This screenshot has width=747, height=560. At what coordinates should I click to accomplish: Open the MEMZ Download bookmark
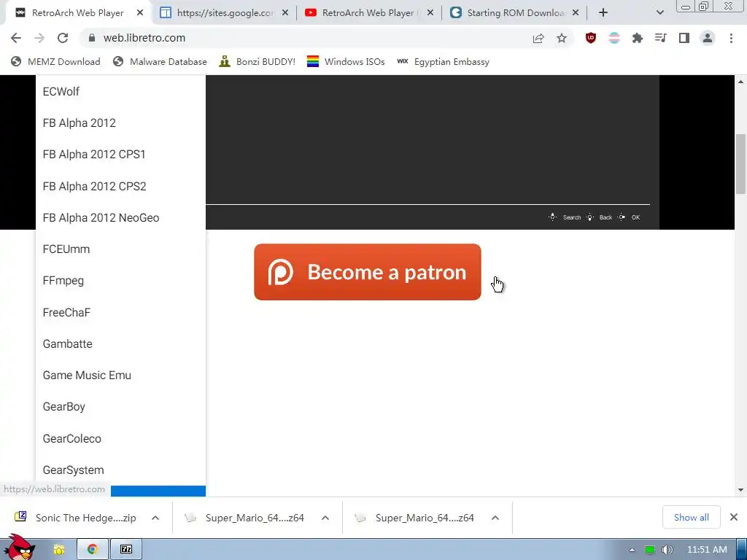(x=55, y=62)
